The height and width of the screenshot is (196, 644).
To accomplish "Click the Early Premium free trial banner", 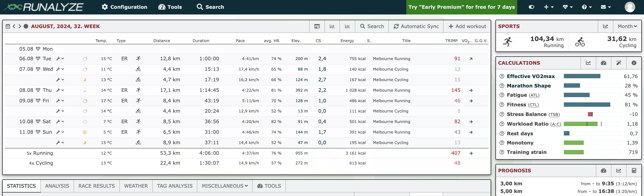I will point(461,7).
